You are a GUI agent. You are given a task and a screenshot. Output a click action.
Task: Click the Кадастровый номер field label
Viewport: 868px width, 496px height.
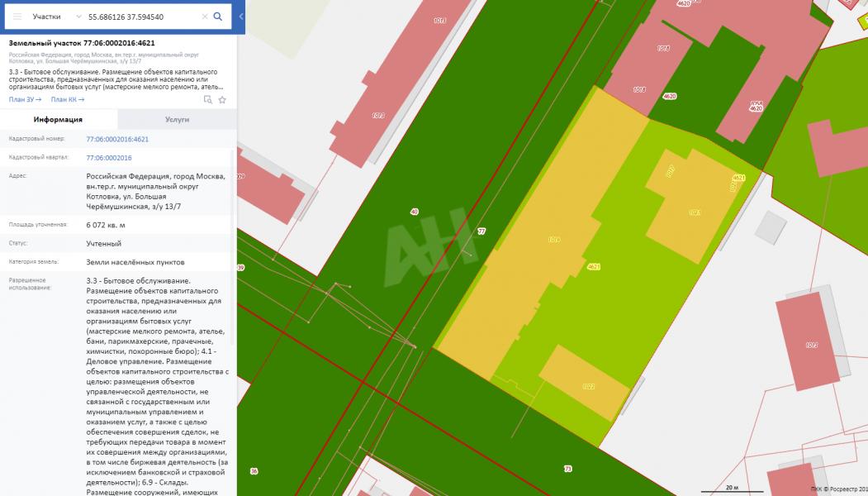36,139
